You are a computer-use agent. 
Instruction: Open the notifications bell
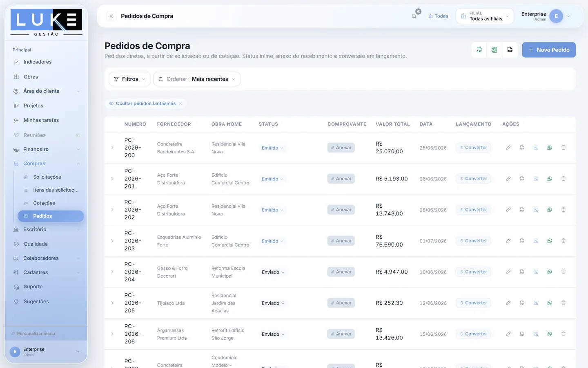[x=414, y=16]
